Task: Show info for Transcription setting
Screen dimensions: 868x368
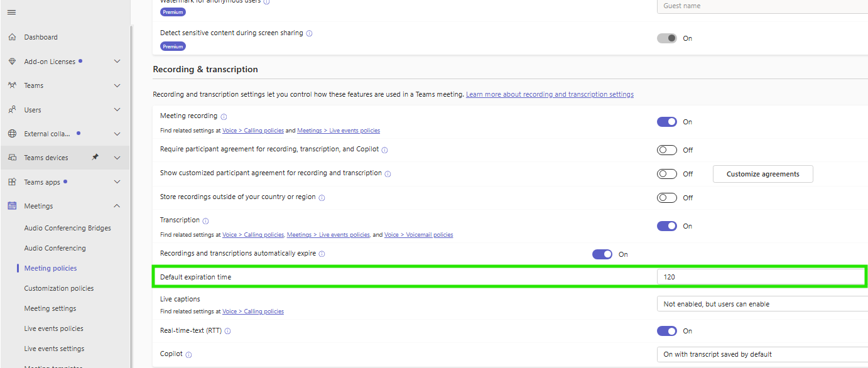Action: 205,221
